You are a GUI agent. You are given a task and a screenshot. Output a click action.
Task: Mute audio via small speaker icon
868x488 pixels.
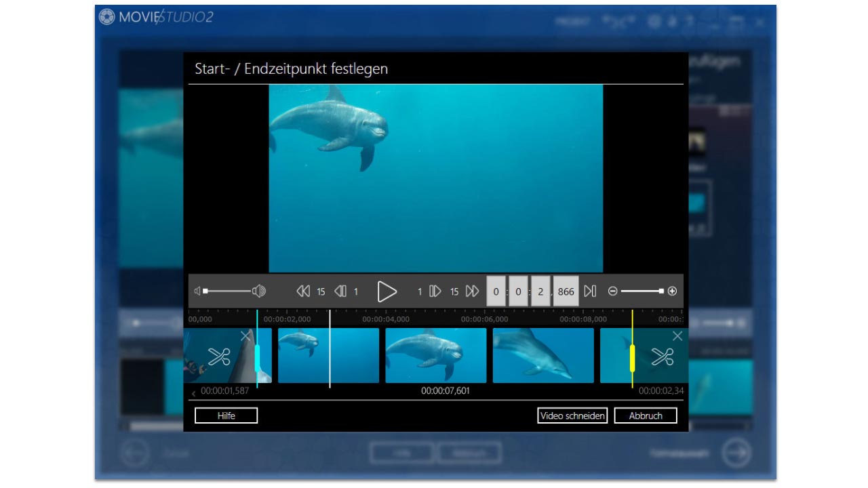(197, 291)
